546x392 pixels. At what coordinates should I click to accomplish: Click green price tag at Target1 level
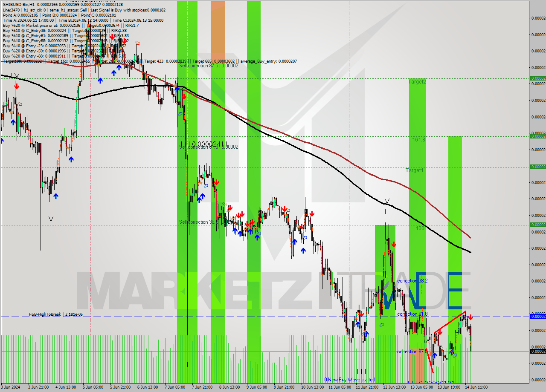click(537, 167)
